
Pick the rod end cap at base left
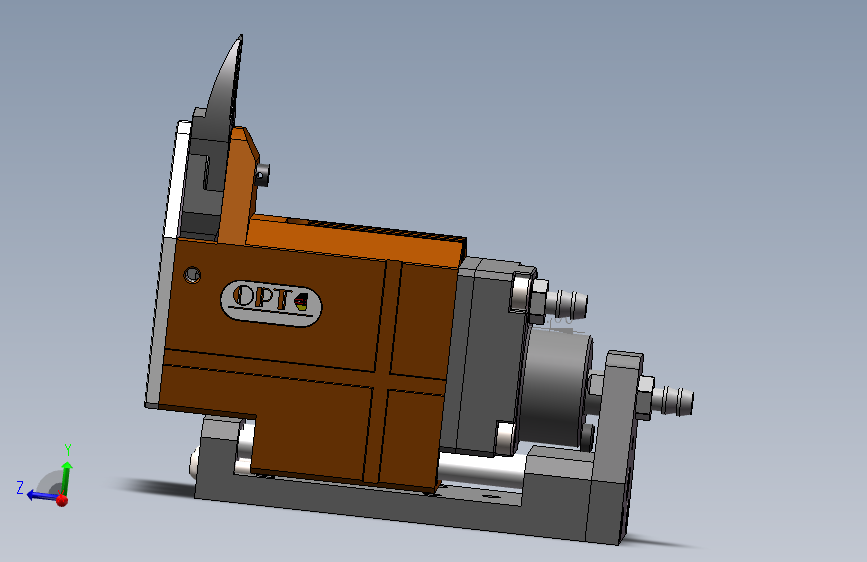pos(195,464)
